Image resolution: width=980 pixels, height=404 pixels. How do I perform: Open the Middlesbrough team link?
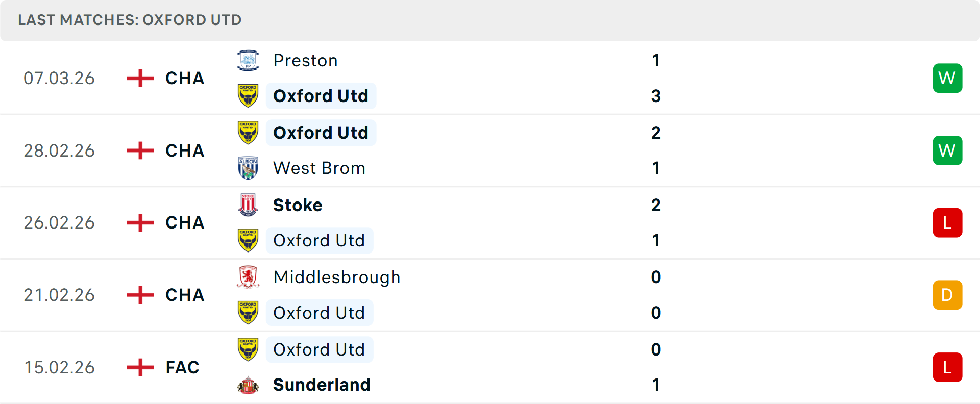click(x=337, y=277)
